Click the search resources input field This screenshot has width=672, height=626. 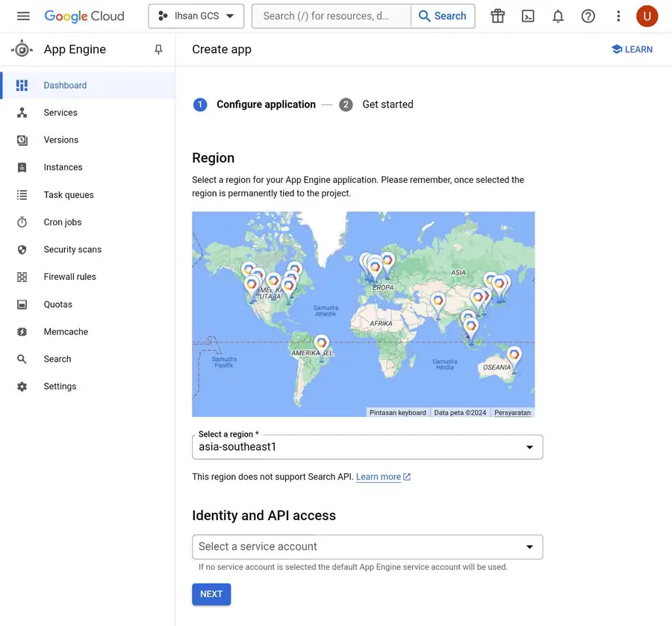point(332,16)
